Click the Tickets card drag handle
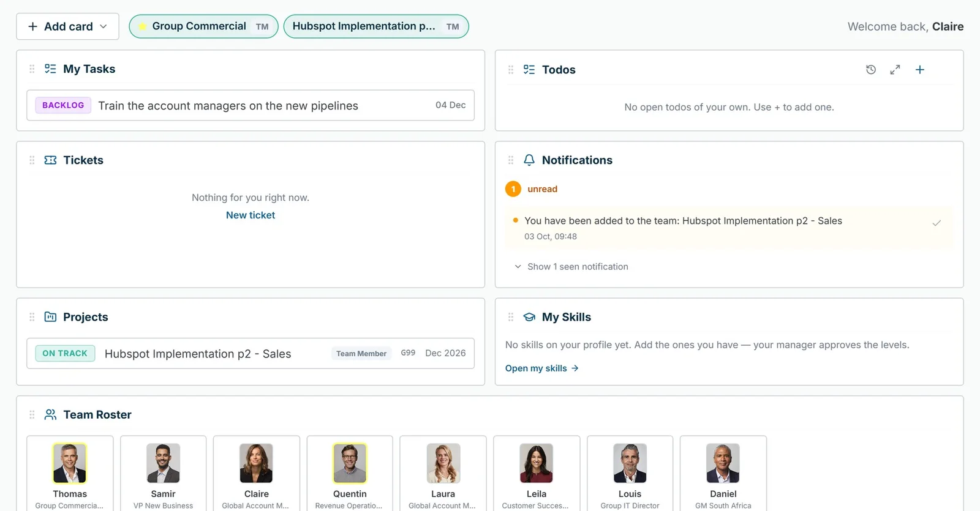The width and height of the screenshot is (980, 511). [32, 160]
